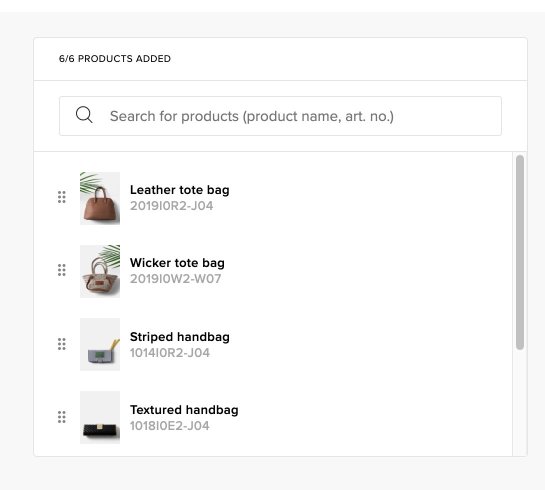
Task: Click article number 2019I0R2-J04
Action: tap(172, 206)
